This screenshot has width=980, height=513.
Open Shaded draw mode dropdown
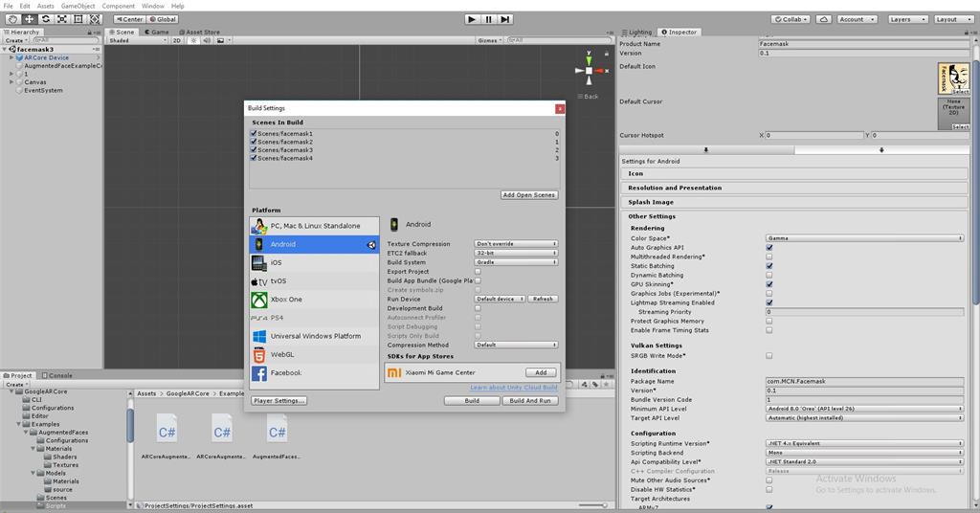click(138, 40)
